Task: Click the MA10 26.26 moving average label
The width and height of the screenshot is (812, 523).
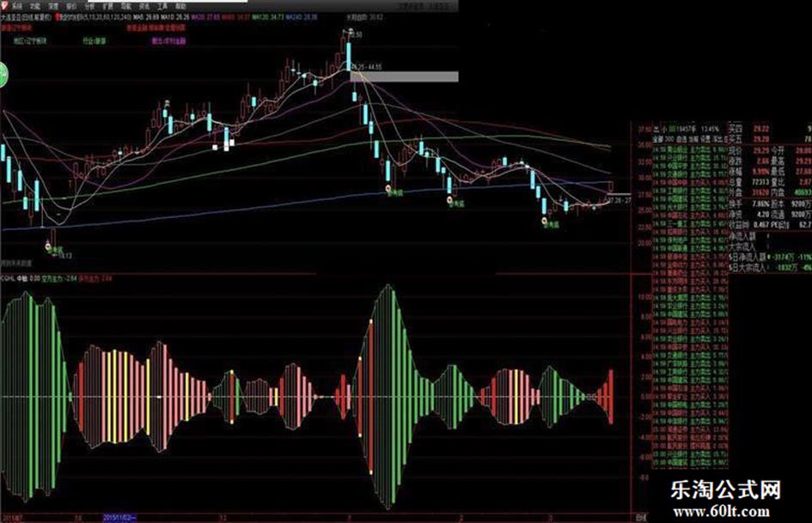Action: click(x=175, y=17)
